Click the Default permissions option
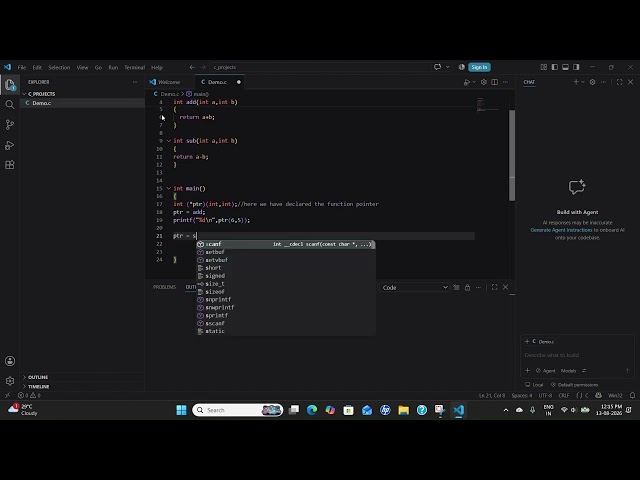This screenshot has height=480, width=640. tap(574, 384)
